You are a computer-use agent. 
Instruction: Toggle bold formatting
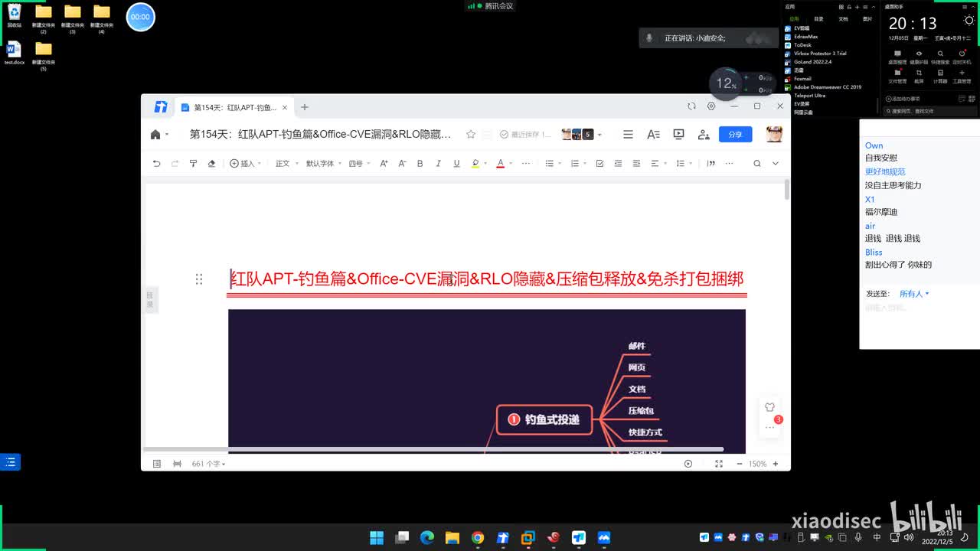420,163
